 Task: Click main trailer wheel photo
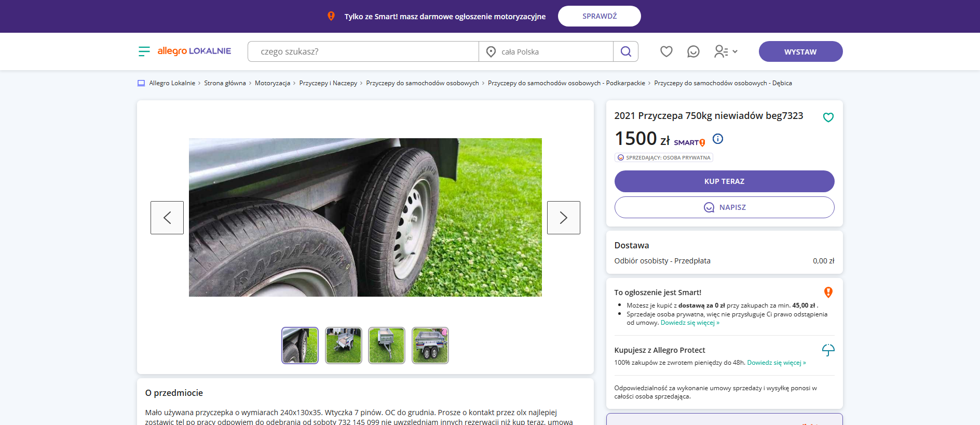point(365,217)
